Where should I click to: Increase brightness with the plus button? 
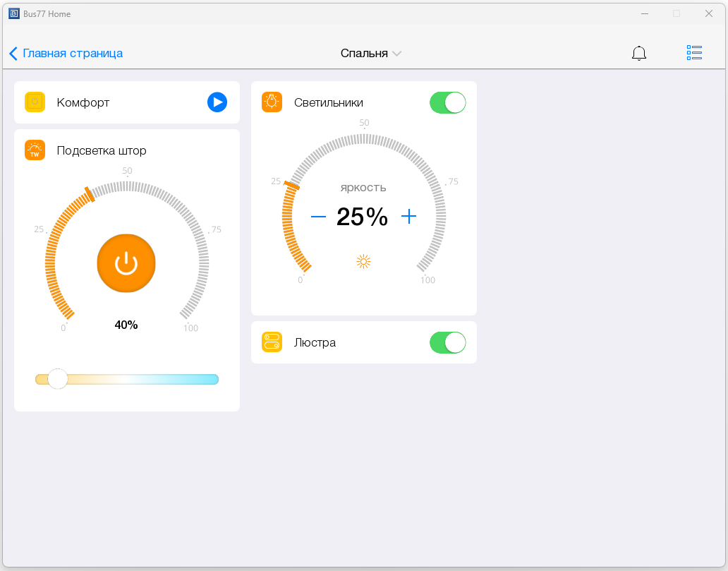point(408,217)
